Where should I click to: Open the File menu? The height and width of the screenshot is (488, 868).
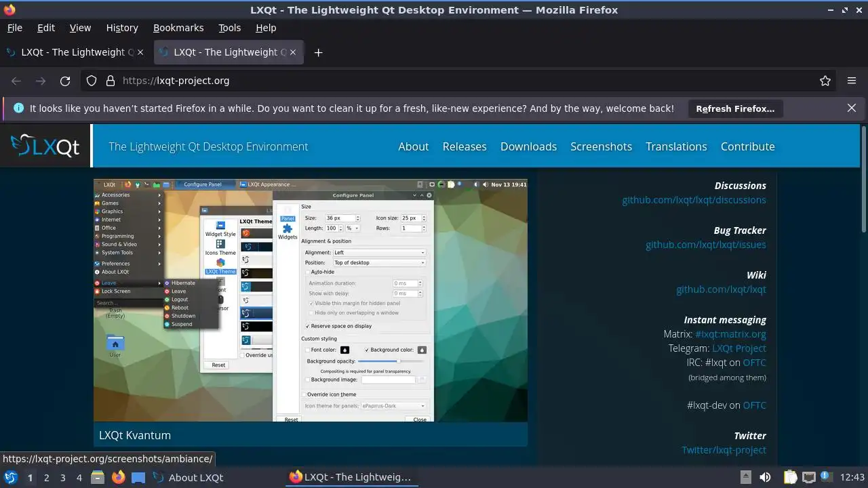tap(14, 28)
